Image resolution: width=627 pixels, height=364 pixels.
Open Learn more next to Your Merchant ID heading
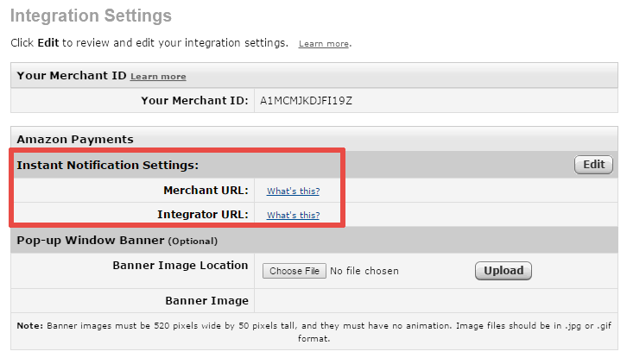tap(158, 76)
